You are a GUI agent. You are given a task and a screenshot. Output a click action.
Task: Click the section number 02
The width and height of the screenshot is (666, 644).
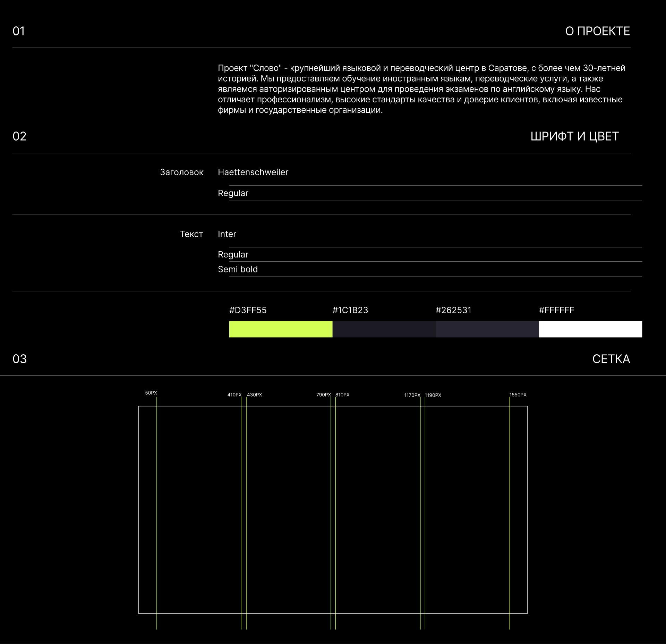pyautogui.click(x=19, y=136)
